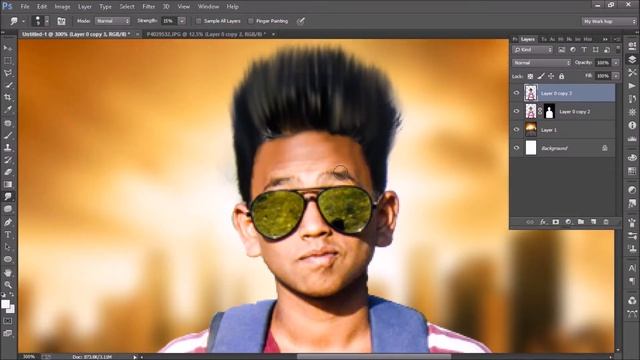This screenshot has height=360, width=640.
Task: Toggle lock transparent pixels
Action: [x=530, y=76]
